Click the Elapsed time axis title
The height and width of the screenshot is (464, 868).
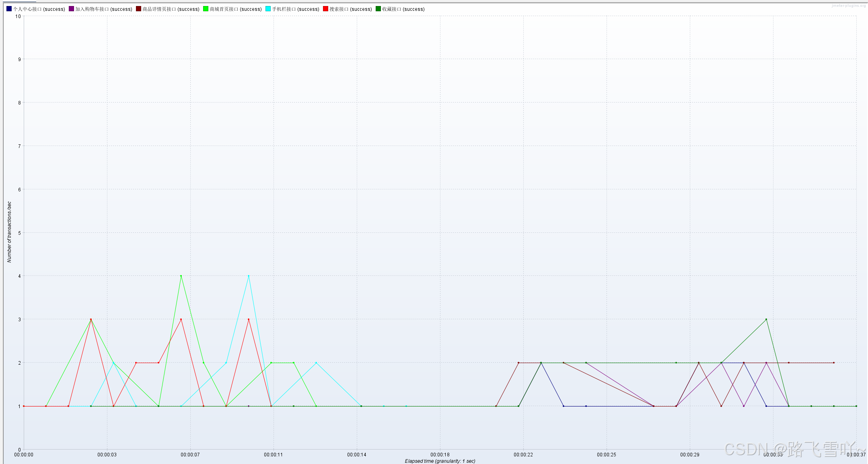click(440, 461)
